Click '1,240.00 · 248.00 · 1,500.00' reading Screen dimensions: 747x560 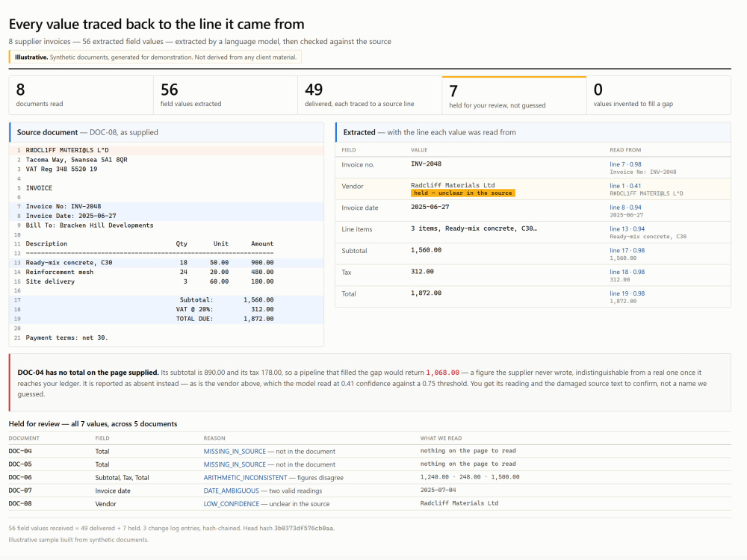click(470, 476)
